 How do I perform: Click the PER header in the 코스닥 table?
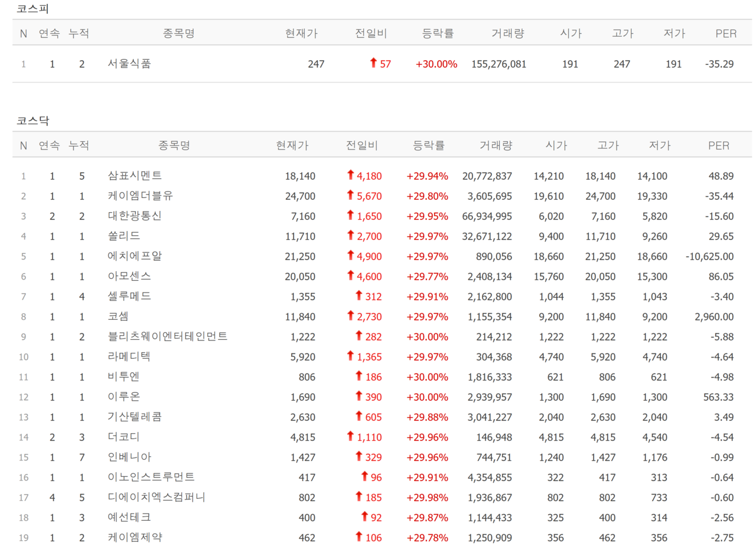tap(719, 145)
